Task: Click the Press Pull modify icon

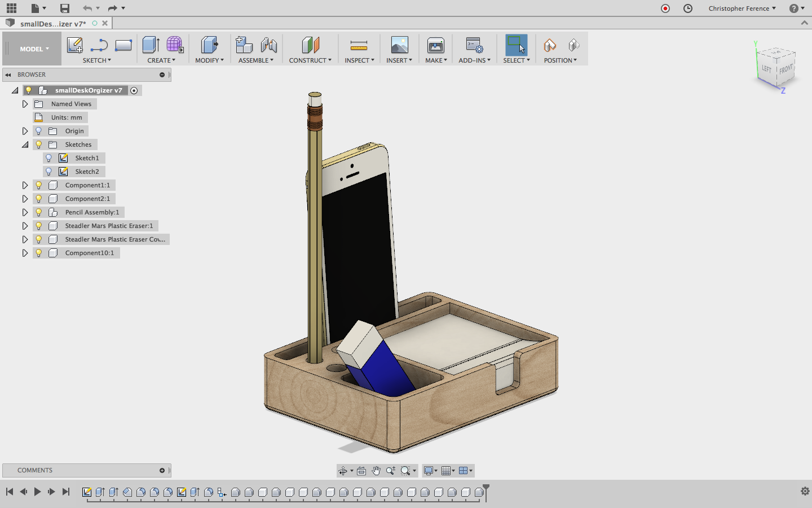Action: click(x=209, y=45)
